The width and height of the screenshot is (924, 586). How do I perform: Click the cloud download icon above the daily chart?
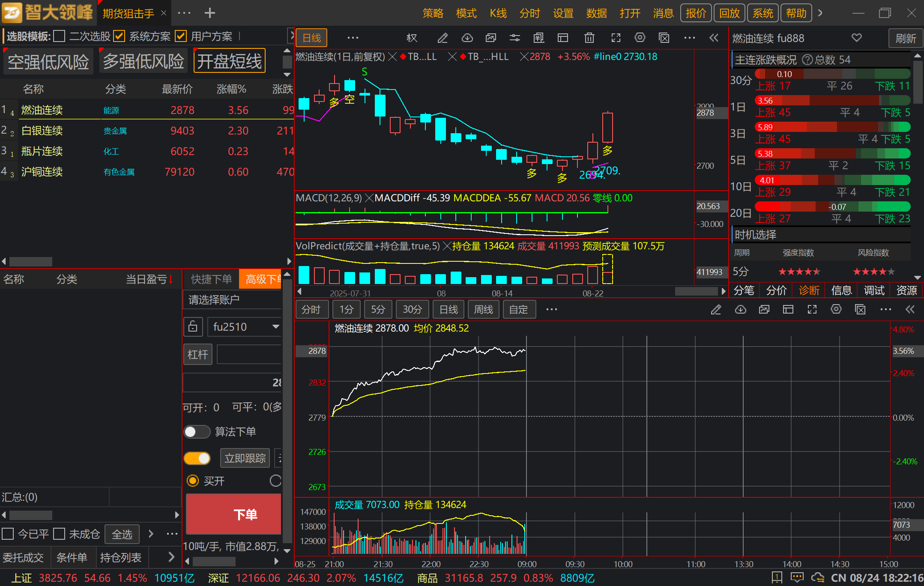[x=467, y=38]
